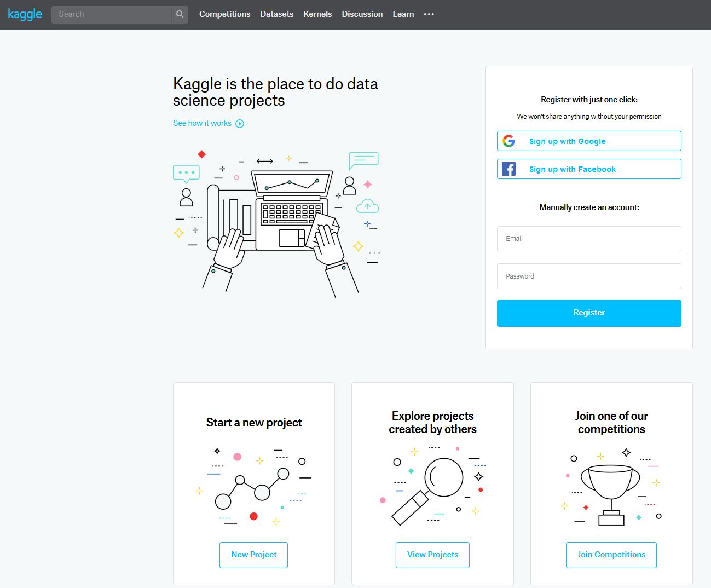Click the Sign up with Facebook button
This screenshot has width=711, height=588.
pyautogui.click(x=589, y=169)
